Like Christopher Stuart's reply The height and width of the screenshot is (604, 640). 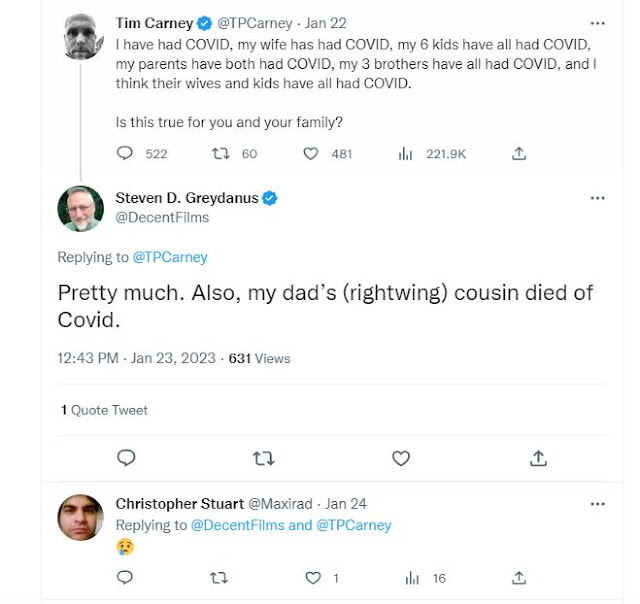pos(311,578)
